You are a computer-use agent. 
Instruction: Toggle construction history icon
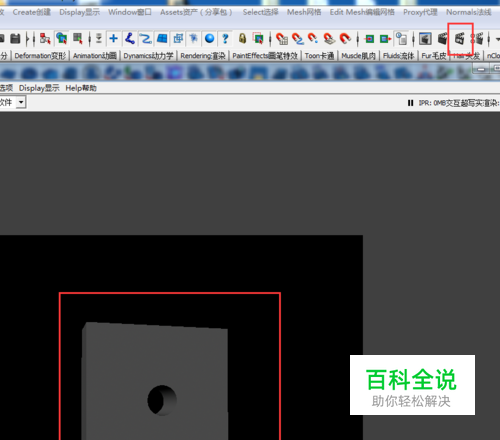coord(402,39)
